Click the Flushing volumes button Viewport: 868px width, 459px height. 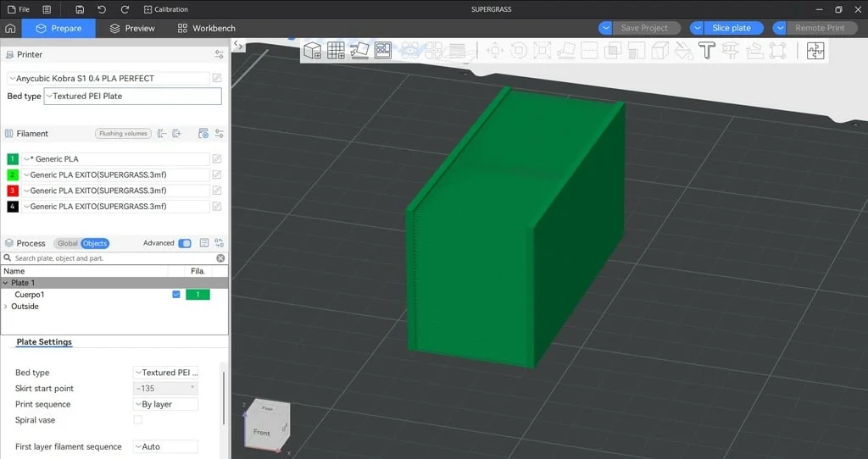pyautogui.click(x=123, y=134)
